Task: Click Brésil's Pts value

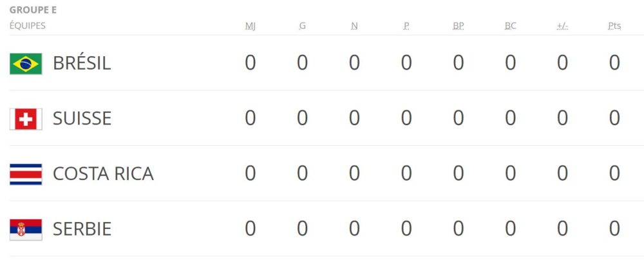Action: 614,63
